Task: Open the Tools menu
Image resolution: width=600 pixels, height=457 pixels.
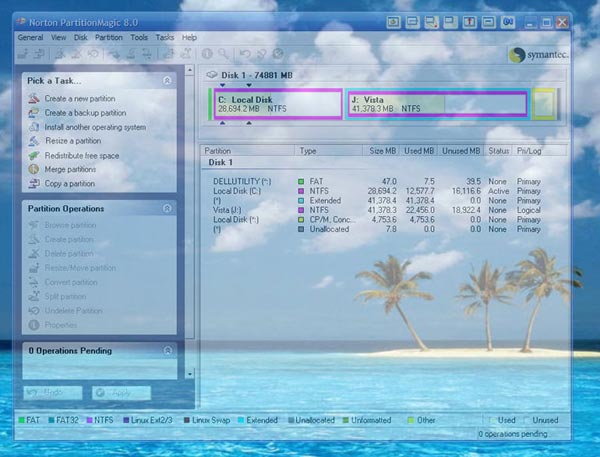Action: (139, 38)
